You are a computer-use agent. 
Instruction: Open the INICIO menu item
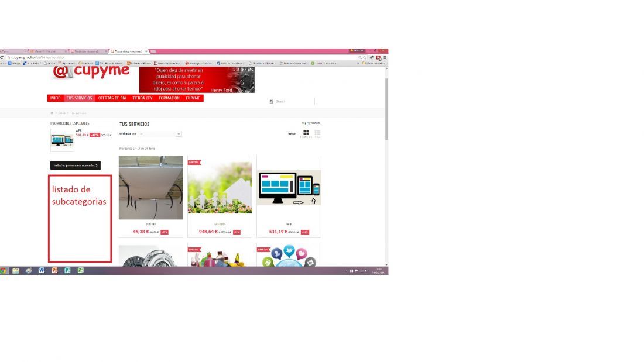56,98
